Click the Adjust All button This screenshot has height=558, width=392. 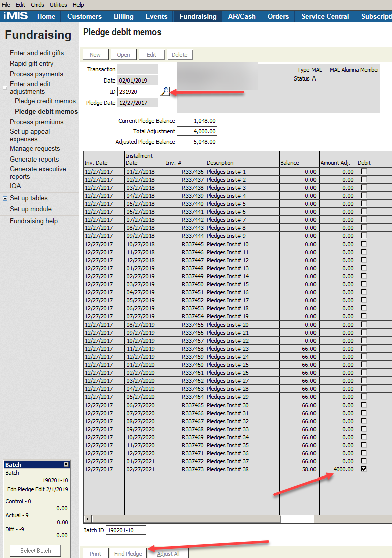coord(168,553)
